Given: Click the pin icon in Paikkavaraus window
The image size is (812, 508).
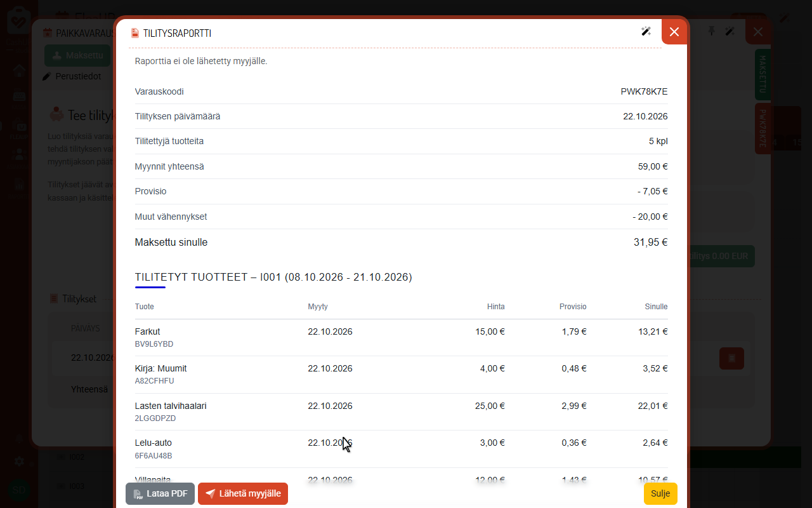Looking at the screenshot, I should (x=712, y=31).
